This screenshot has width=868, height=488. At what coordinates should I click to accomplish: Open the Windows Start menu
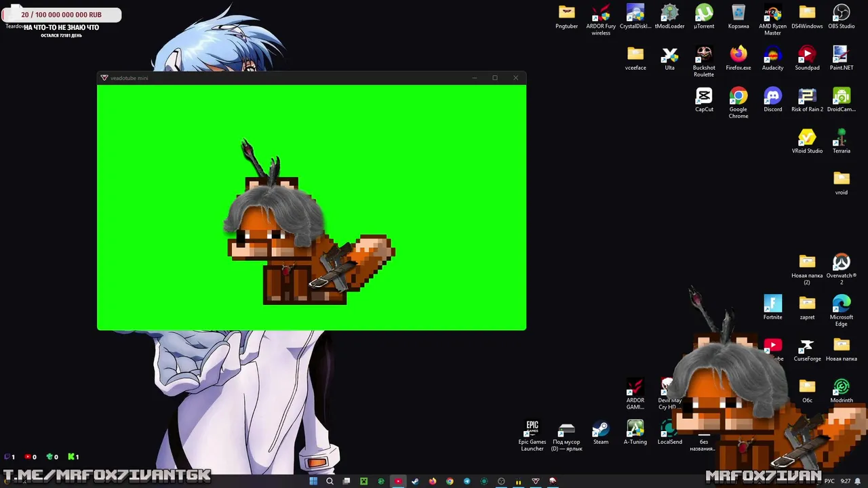313,481
